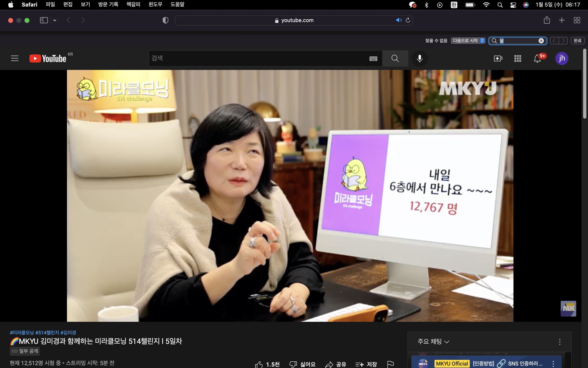Open options for the pinned MKYU Official message
Screen dimensions: 588x368
click(553, 364)
